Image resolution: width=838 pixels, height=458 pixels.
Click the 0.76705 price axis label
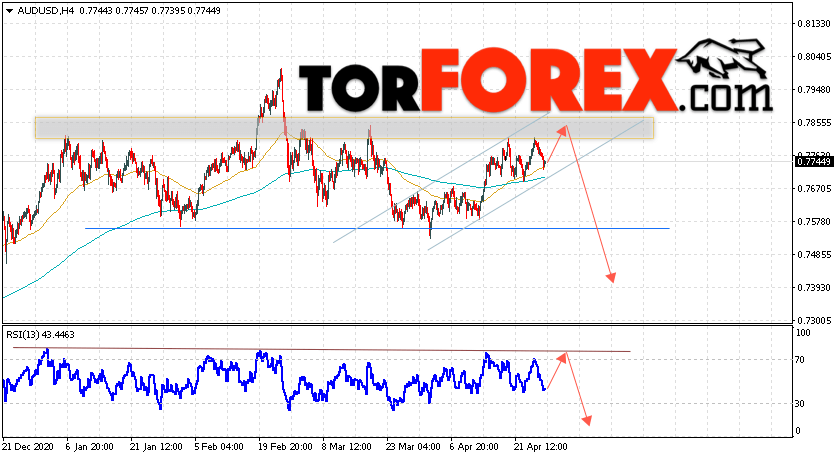[814, 189]
